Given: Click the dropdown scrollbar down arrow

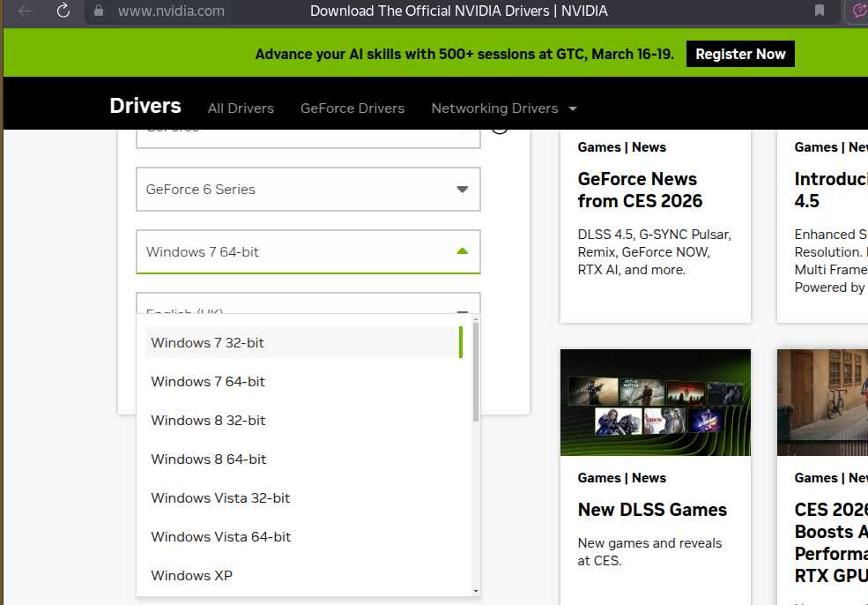Looking at the screenshot, I should [x=476, y=591].
